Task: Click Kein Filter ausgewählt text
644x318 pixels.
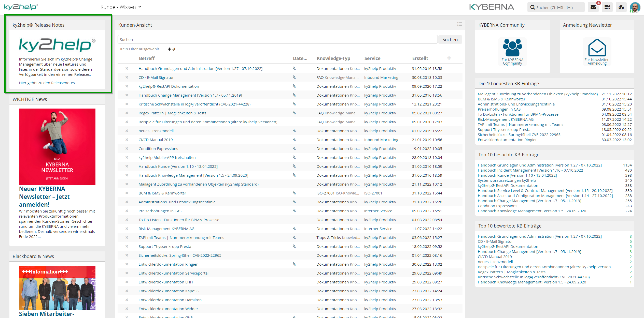Action: tap(139, 49)
